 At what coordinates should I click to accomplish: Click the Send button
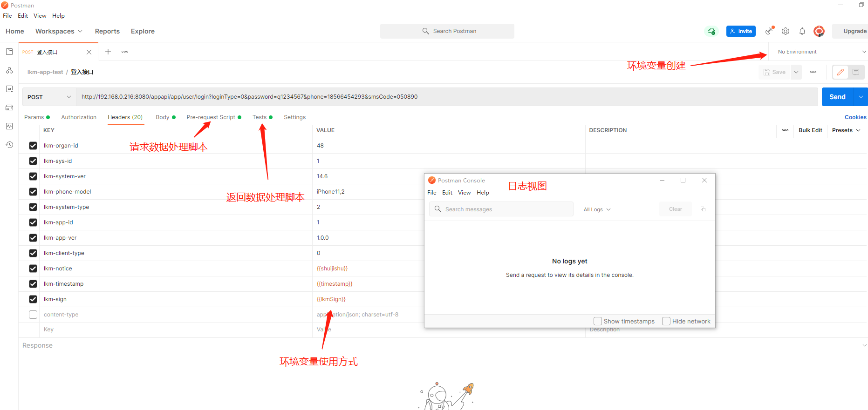click(x=837, y=97)
